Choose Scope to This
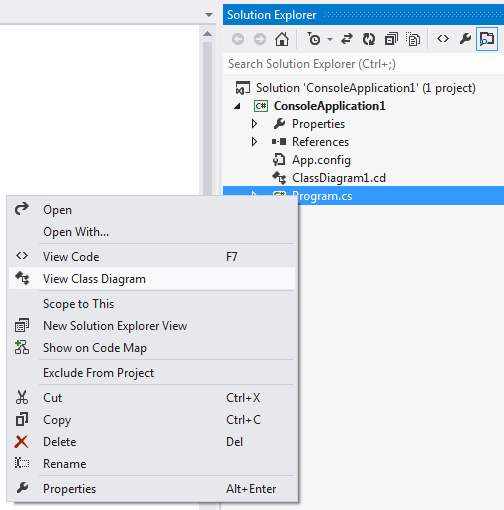 pyautogui.click(x=152, y=304)
